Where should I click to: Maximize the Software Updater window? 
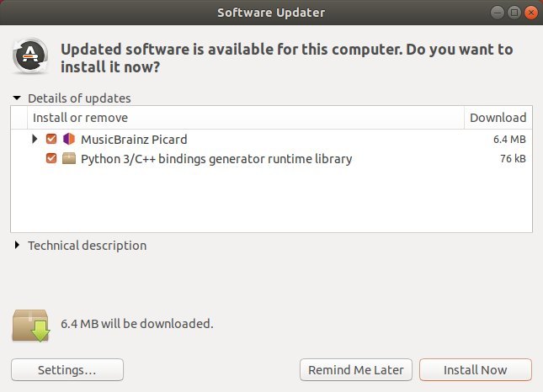point(514,13)
